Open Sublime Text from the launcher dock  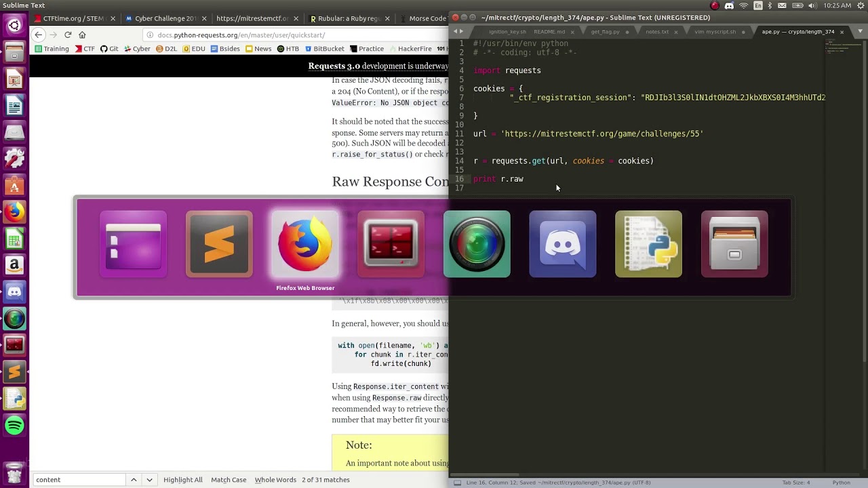14,372
